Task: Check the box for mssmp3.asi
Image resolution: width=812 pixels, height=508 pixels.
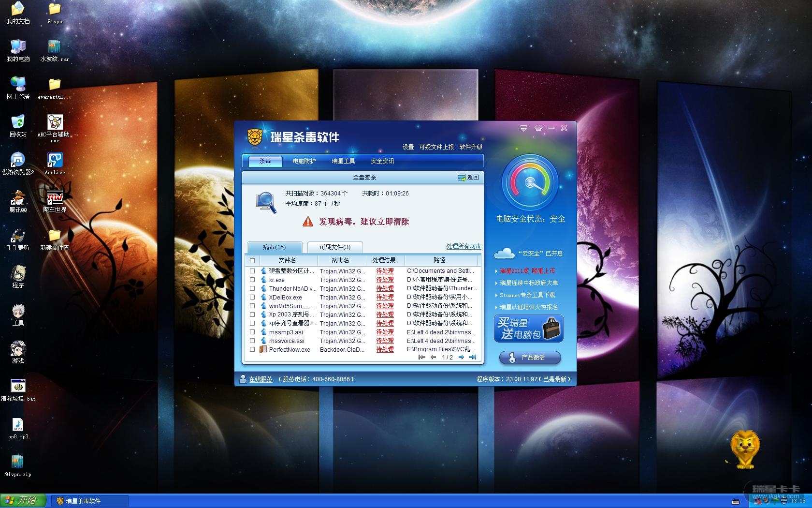Action: (252, 332)
